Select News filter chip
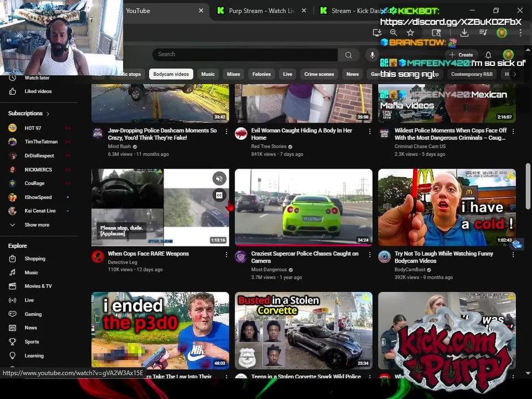 [x=352, y=74]
